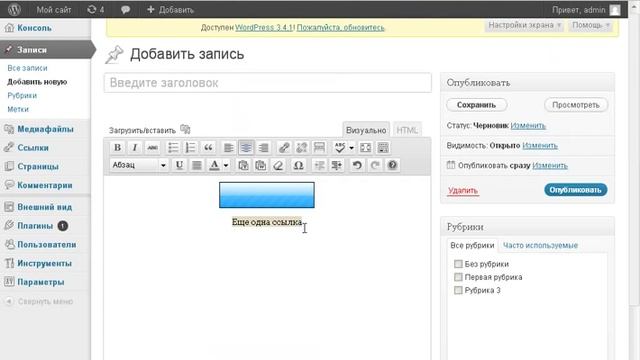Remove formatting with eraser icon
Viewport: 640px width, 360px height.
pos(278,165)
